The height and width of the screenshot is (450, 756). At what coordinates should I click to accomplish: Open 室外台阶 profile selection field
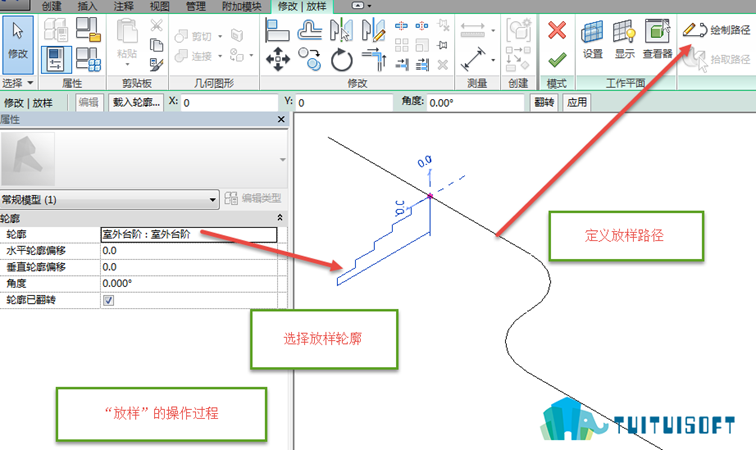[189, 234]
